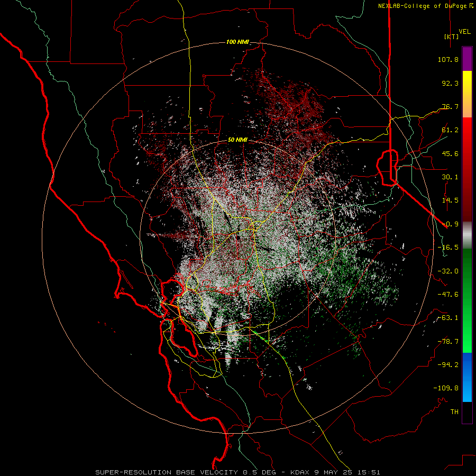Pick the gray near-zero segment of color bar
476x476 pixels.
click(467, 235)
